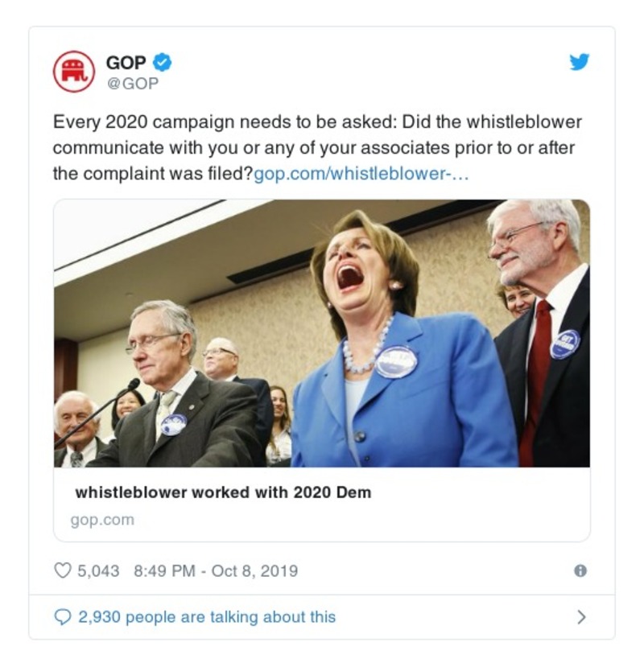Click the tweet header row
Screen dimensions: 644x667
(x=242, y=66)
